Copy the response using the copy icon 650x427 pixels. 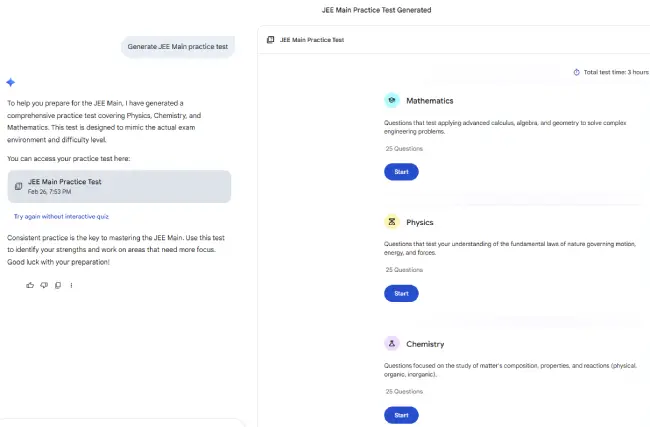58,285
